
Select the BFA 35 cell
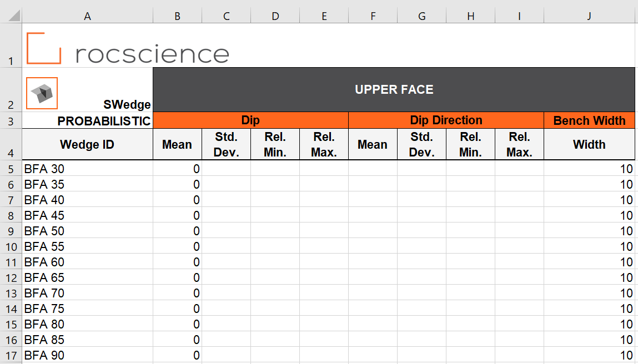pyautogui.click(x=88, y=184)
